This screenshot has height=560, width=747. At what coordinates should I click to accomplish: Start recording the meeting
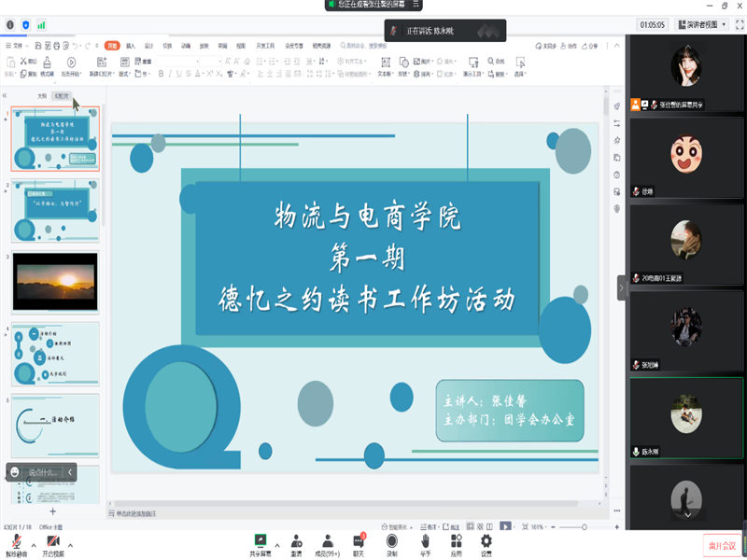392,542
